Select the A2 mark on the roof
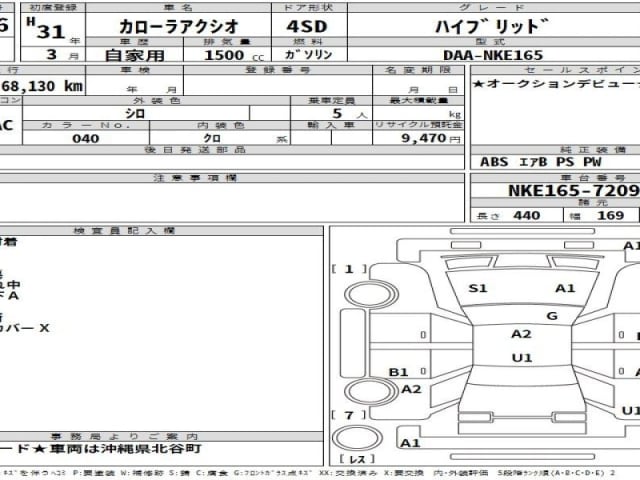The image size is (640, 480). coord(522,334)
